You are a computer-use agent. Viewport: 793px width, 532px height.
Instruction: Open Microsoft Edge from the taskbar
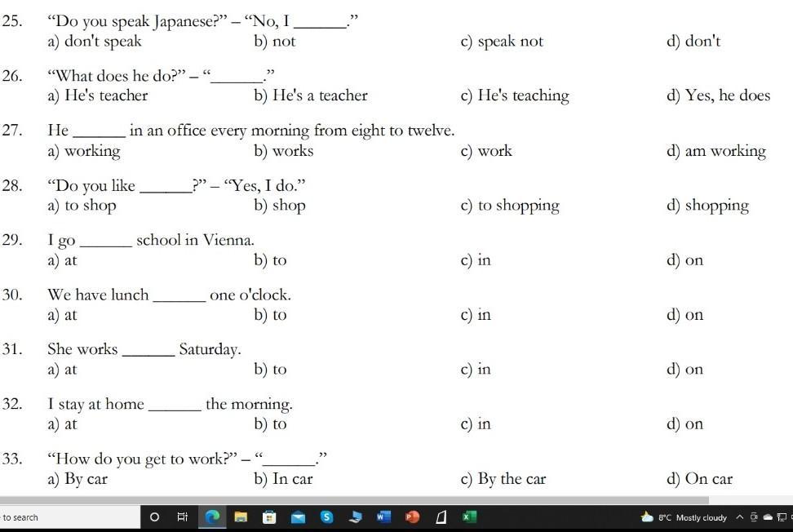pos(212,516)
